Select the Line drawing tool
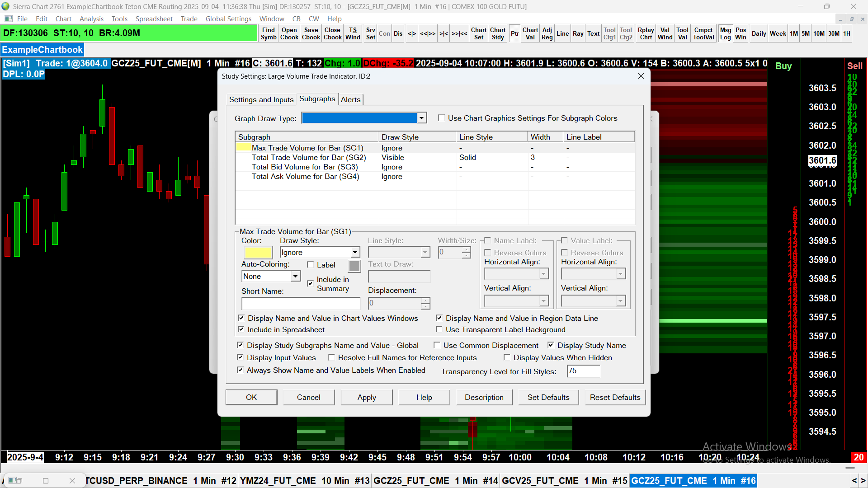This screenshot has width=868, height=488. pyautogui.click(x=563, y=33)
